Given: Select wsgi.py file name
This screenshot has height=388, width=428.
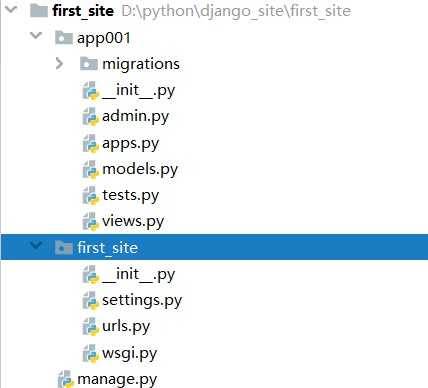Looking at the screenshot, I should pyautogui.click(x=130, y=353).
